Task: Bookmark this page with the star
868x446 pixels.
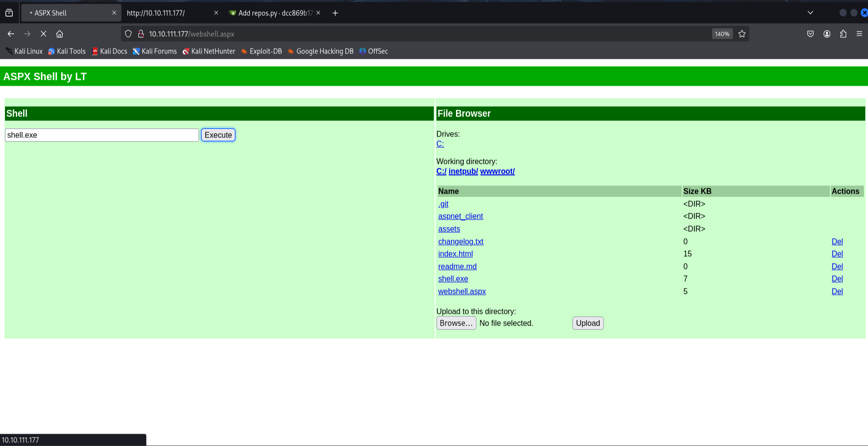Action: coord(742,34)
